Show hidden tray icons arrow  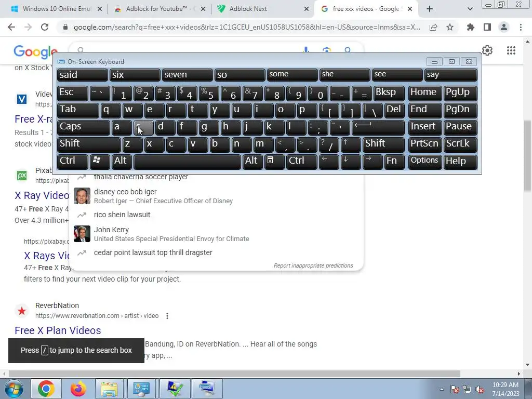coord(442,389)
